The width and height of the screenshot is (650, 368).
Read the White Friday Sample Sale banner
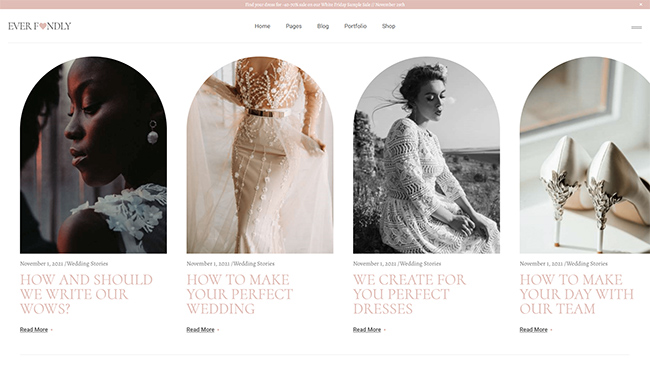(x=325, y=5)
